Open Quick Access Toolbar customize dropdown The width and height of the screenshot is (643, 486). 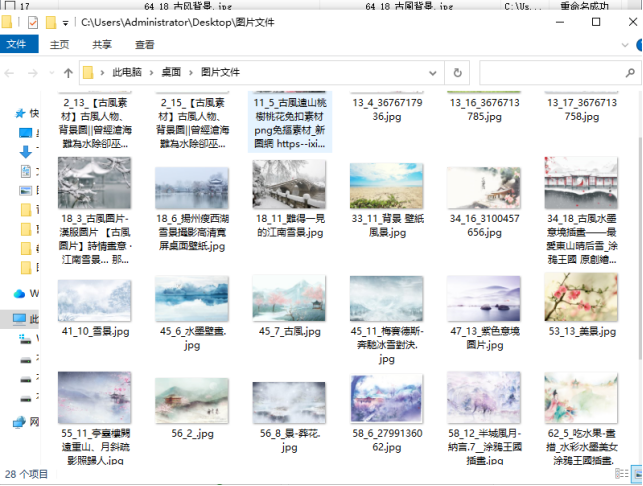pos(65,23)
